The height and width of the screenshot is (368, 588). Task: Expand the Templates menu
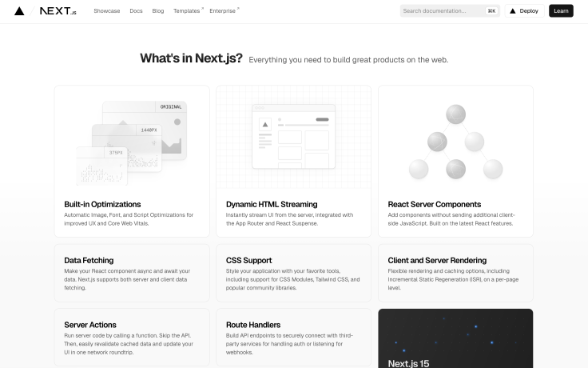pyautogui.click(x=187, y=11)
